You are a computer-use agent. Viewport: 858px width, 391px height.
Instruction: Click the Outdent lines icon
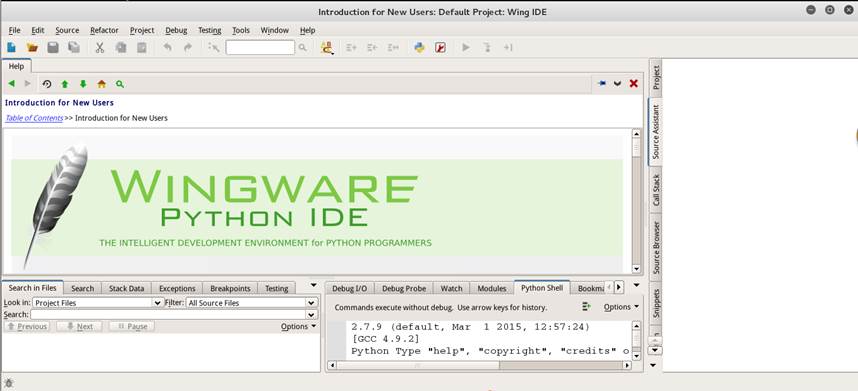(x=373, y=48)
